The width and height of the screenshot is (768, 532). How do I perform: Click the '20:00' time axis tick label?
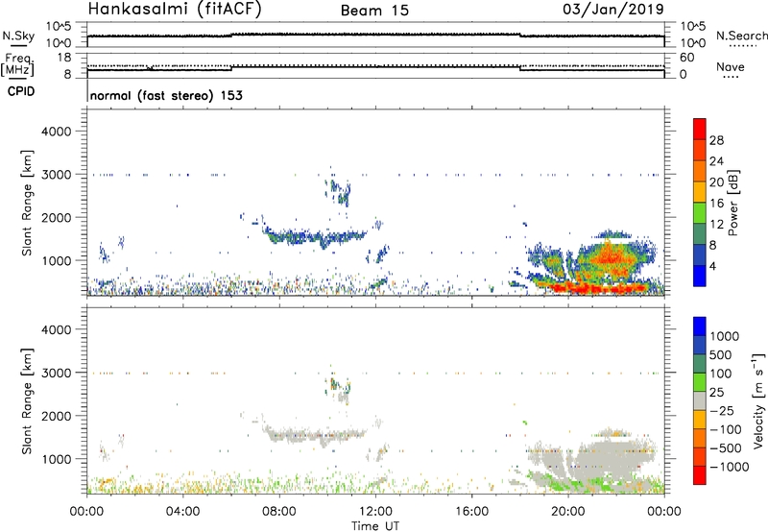pyautogui.click(x=568, y=512)
